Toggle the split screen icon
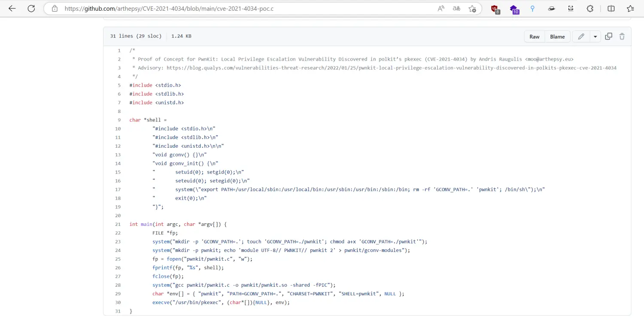The width and height of the screenshot is (644, 331). (x=611, y=9)
